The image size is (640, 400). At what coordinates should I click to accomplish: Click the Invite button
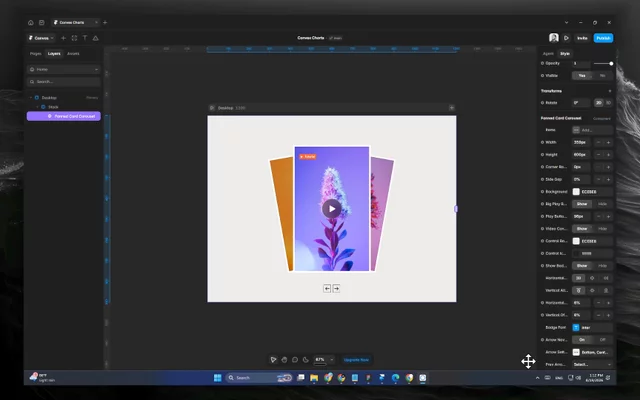coord(582,38)
